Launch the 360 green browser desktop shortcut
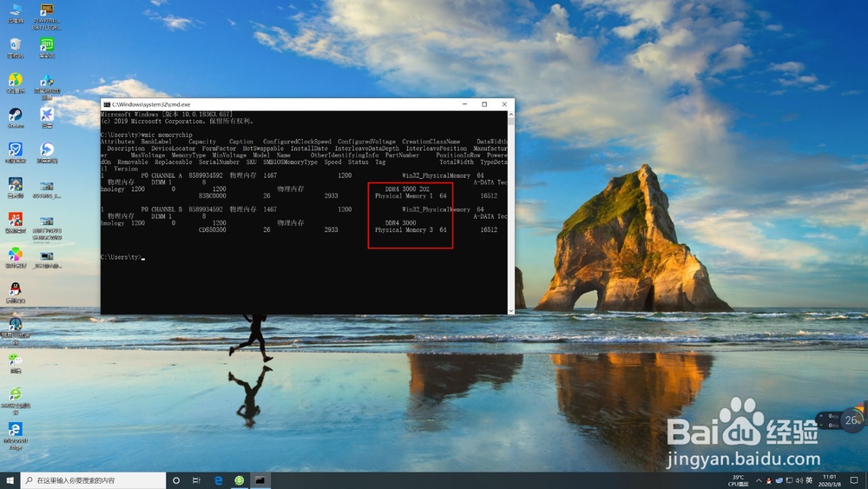The height and width of the screenshot is (489, 868). point(16,401)
